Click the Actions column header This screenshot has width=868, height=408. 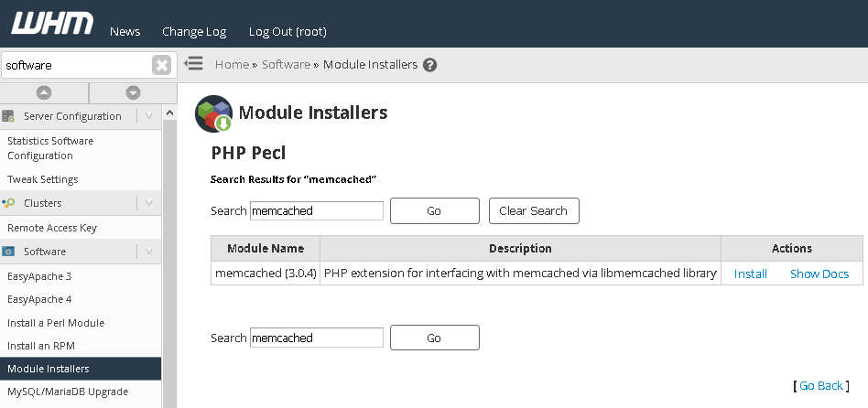(792, 248)
